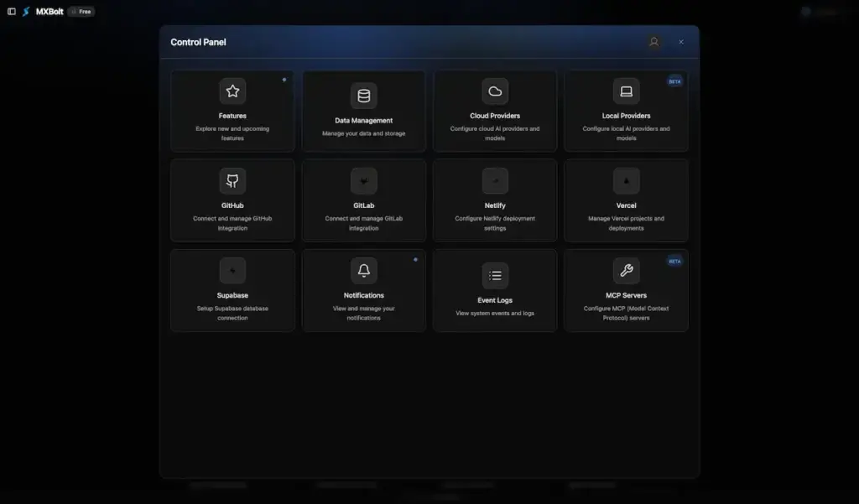Select the Supabase title label
Screen dimensions: 859x504
pos(232,295)
